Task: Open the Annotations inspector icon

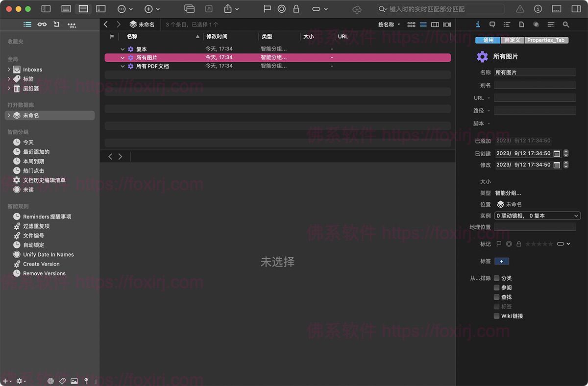Action: pos(492,24)
